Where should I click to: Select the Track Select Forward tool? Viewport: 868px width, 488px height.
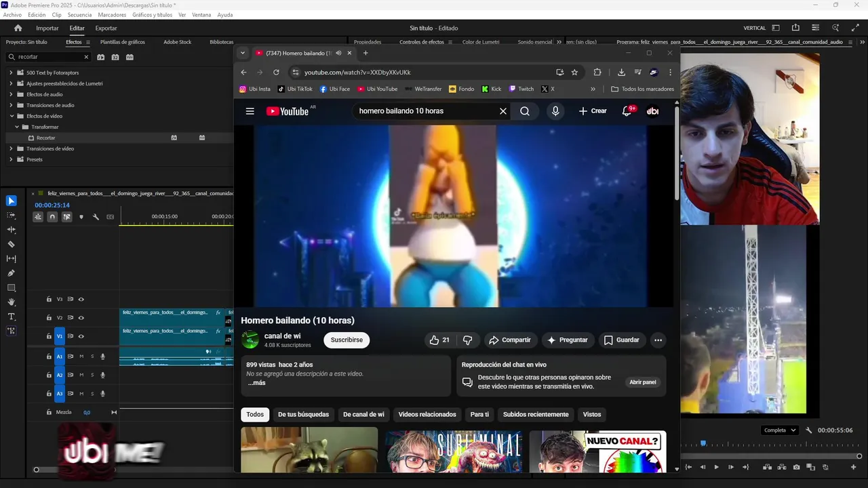coord(11,215)
